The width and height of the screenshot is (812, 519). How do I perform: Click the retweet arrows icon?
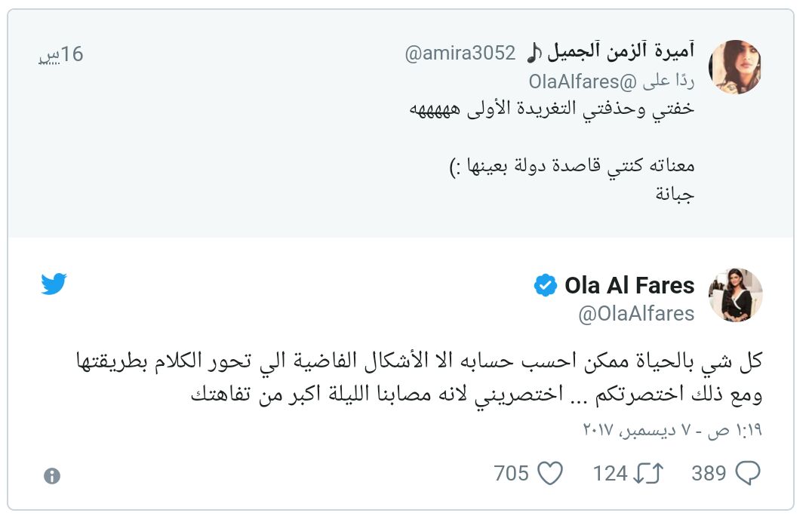tap(648, 473)
